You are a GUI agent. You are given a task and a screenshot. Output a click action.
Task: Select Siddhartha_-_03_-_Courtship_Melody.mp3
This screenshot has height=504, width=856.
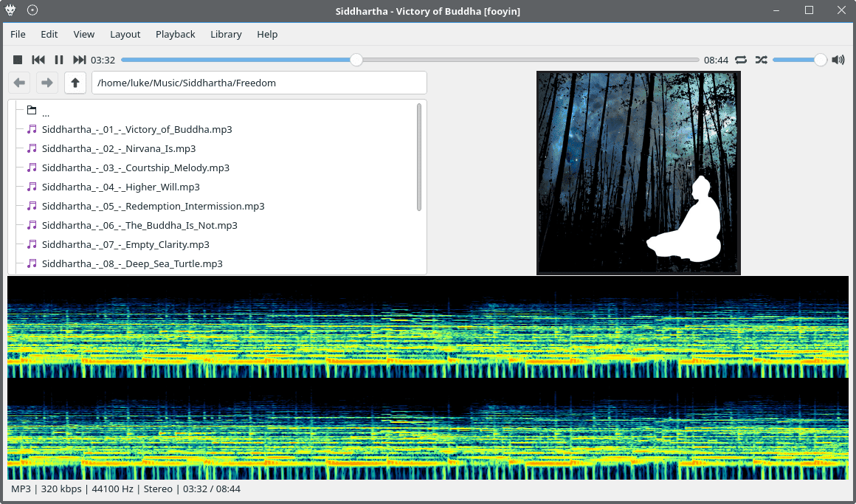pos(135,168)
